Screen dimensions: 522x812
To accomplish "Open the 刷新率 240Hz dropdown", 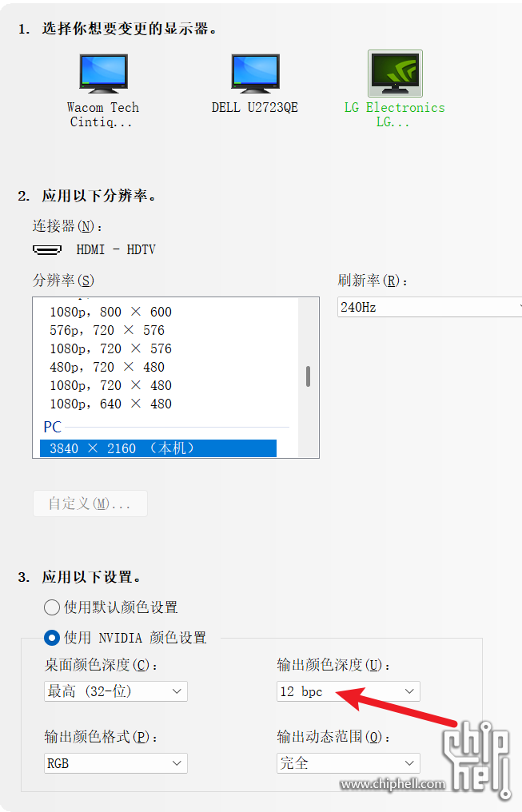I will click(429, 307).
